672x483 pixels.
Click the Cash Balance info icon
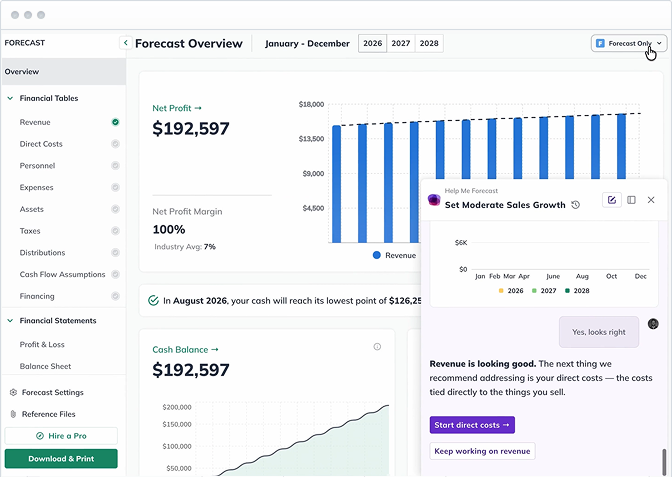377,347
